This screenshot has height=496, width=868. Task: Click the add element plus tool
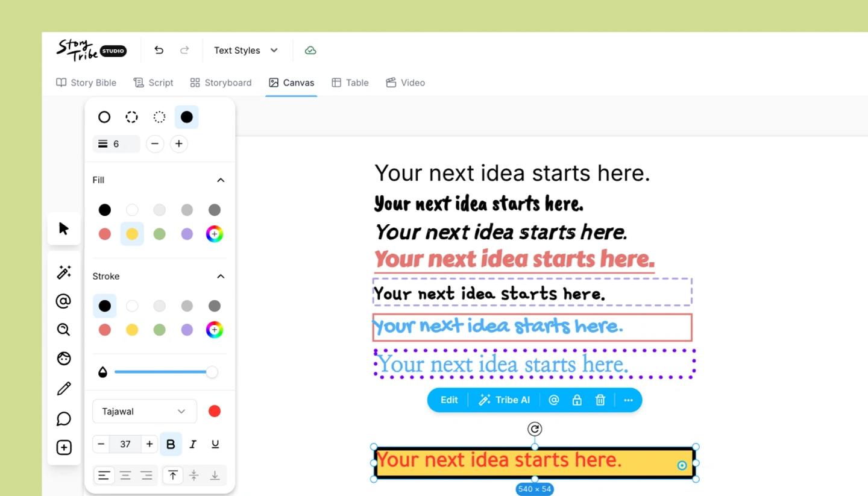64,447
